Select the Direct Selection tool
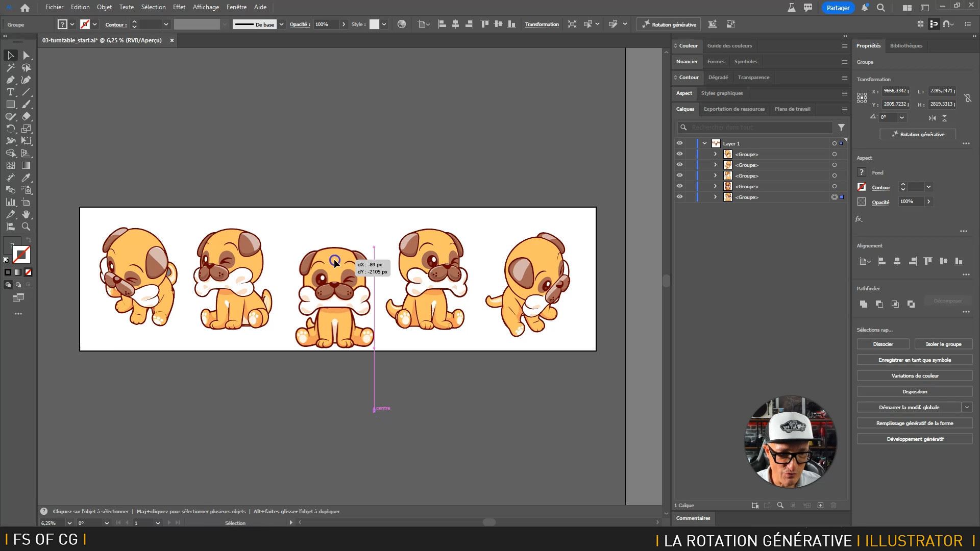 (x=27, y=55)
